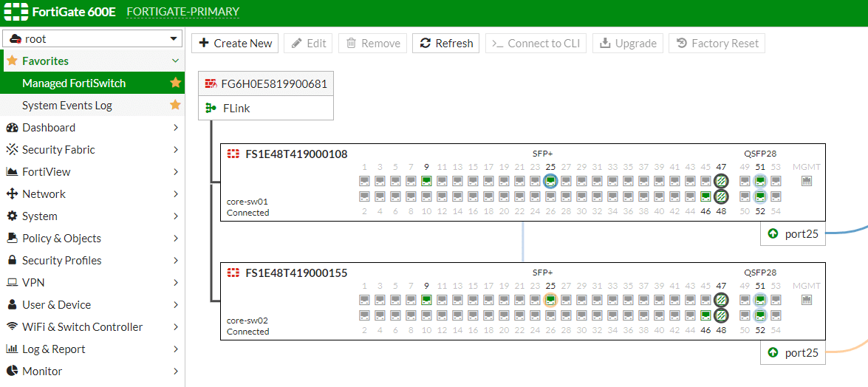Click MGMT port on core-sw01
The image size is (868, 387).
(807, 180)
